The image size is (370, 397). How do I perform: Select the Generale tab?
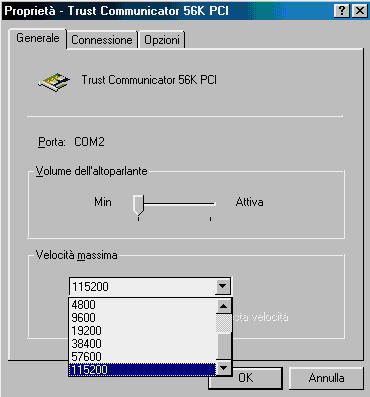coord(38,38)
